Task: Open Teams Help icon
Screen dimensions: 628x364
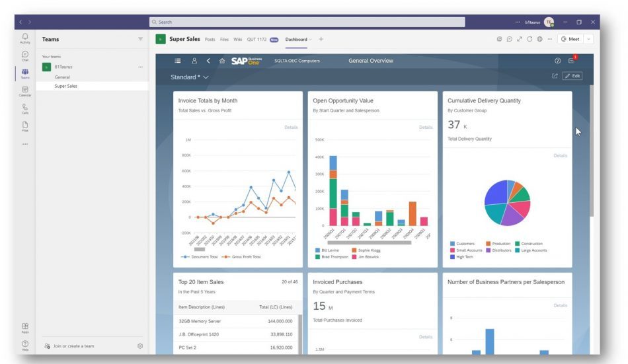Action: 25,346
